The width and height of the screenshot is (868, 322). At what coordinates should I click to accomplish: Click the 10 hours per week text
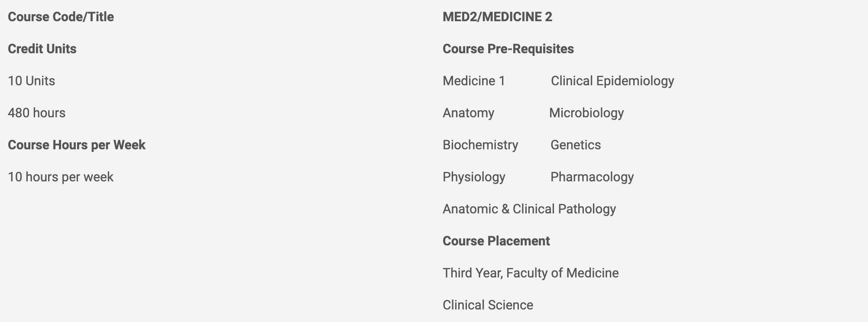tap(61, 177)
